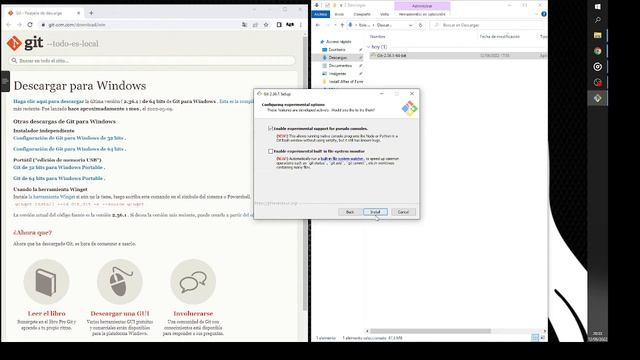640x360 pixels.
Task: Bookmark this page with the star icon
Action: point(266,24)
